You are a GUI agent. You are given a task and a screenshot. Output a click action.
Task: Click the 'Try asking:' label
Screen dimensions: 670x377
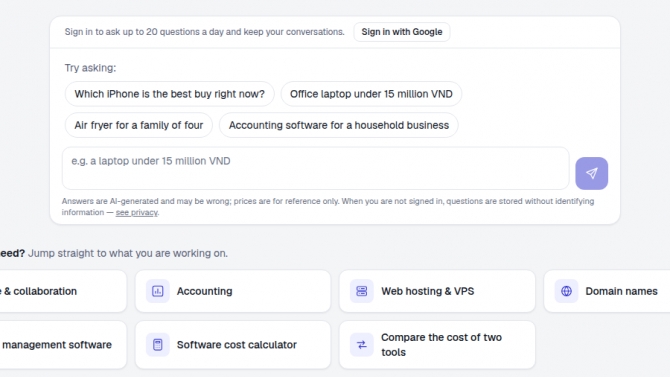coord(90,68)
